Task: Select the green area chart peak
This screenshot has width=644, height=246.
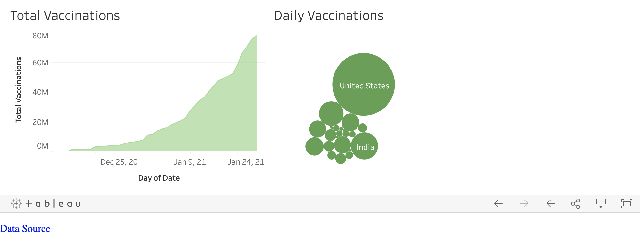Action: point(256,36)
